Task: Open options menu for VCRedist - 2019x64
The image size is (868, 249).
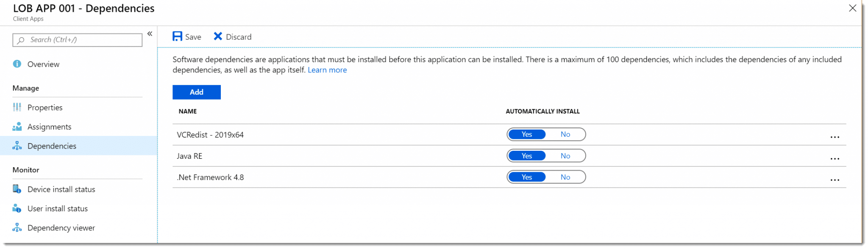Action: pos(835,137)
